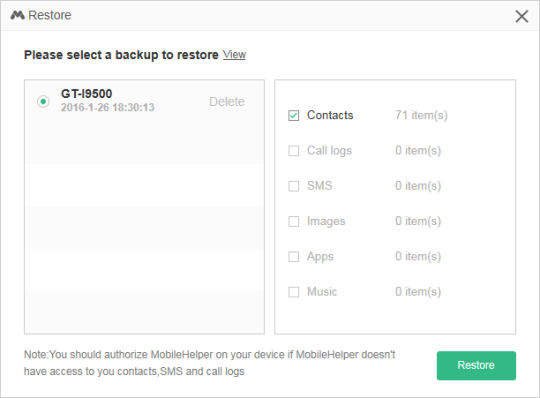Click the Contacts label text
540x398 pixels.
[x=330, y=115]
